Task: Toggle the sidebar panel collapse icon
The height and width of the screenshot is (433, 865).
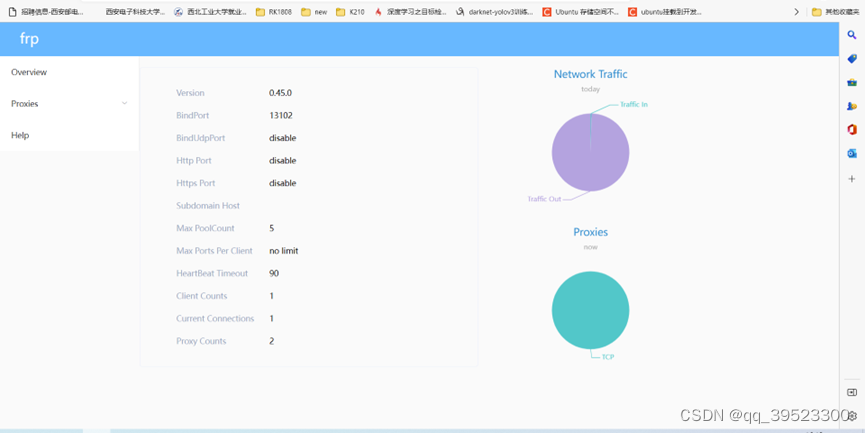Action: tap(852, 392)
